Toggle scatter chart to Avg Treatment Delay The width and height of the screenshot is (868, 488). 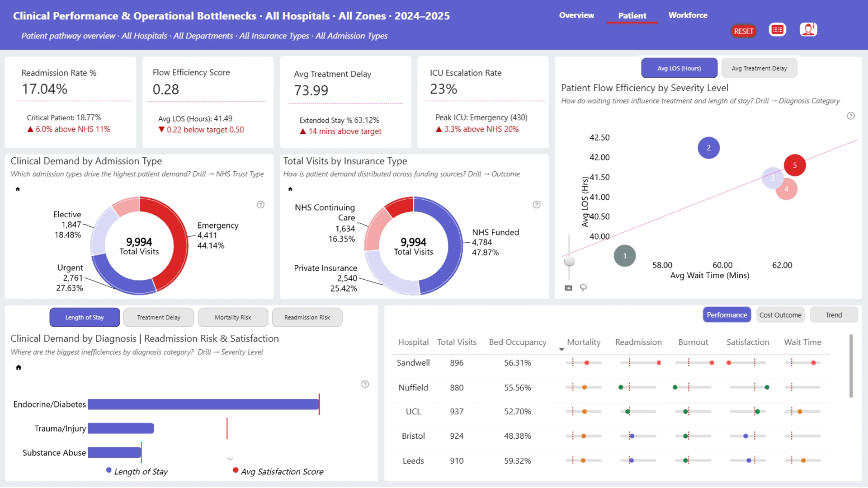point(759,68)
